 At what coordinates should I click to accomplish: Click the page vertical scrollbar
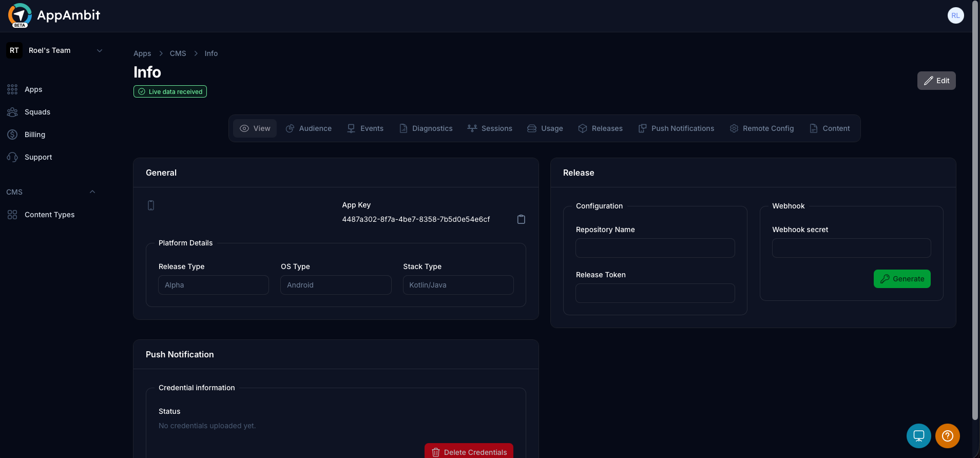975,211
